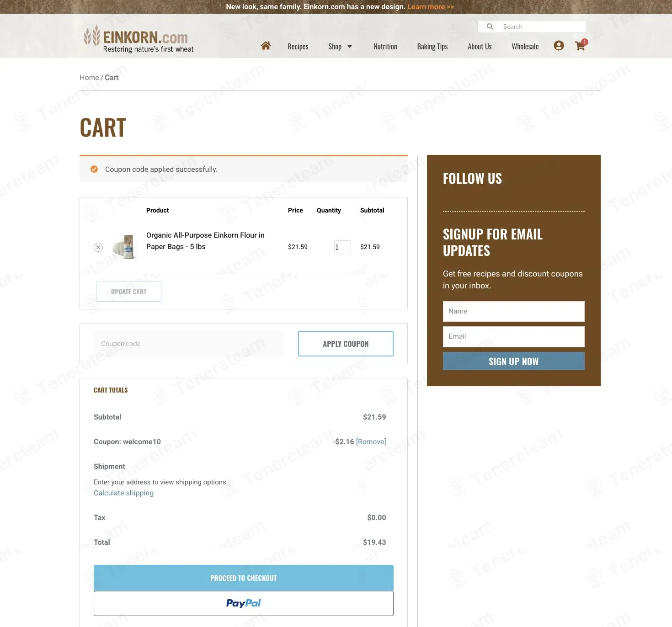Open the Learn more banner link

(x=431, y=7)
